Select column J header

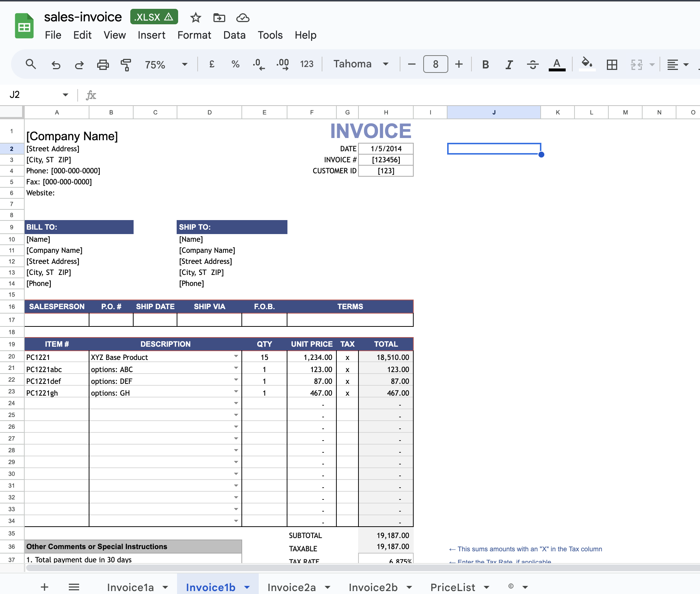494,112
